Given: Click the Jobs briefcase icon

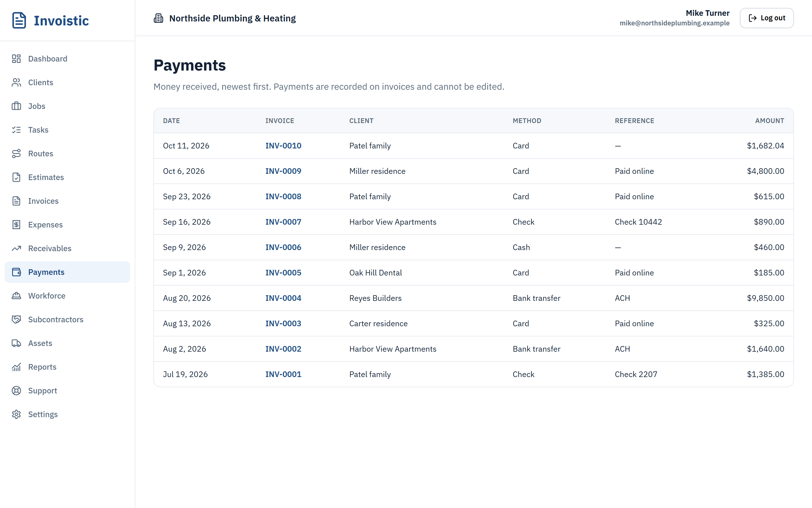Looking at the screenshot, I should tap(16, 106).
